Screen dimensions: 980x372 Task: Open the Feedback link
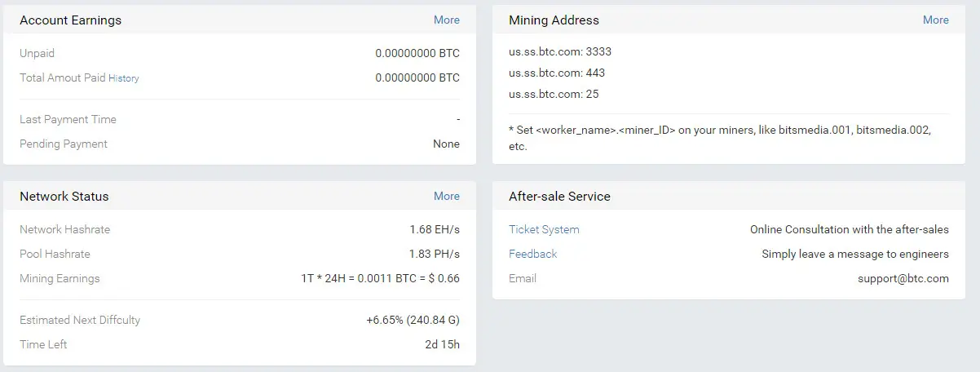(532, 254)
